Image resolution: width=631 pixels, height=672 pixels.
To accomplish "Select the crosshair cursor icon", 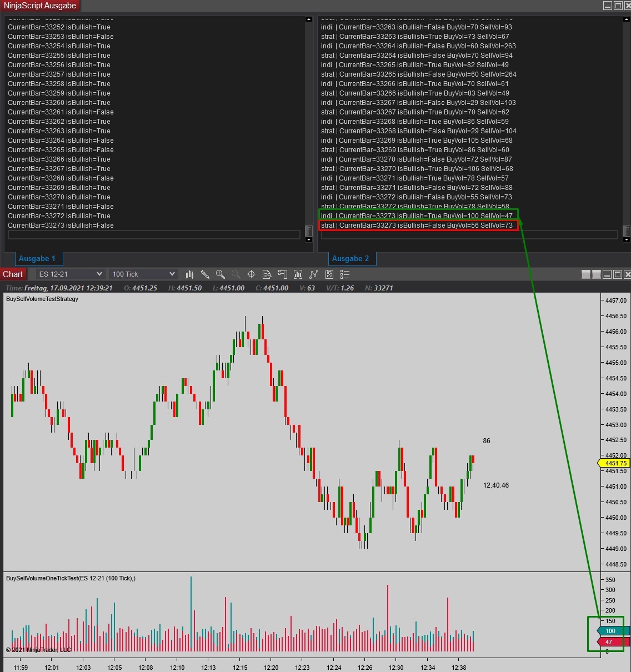I will [251, 274].
